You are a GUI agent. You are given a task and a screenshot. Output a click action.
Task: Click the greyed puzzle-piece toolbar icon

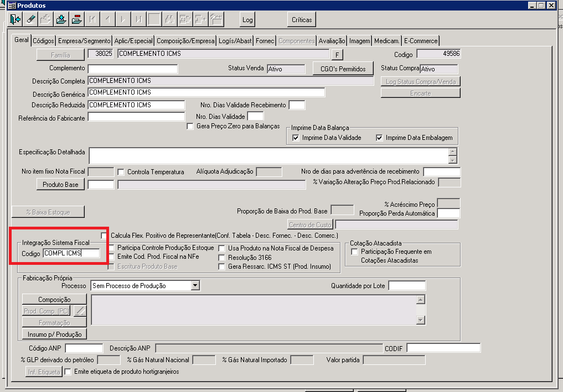(200, 19)
